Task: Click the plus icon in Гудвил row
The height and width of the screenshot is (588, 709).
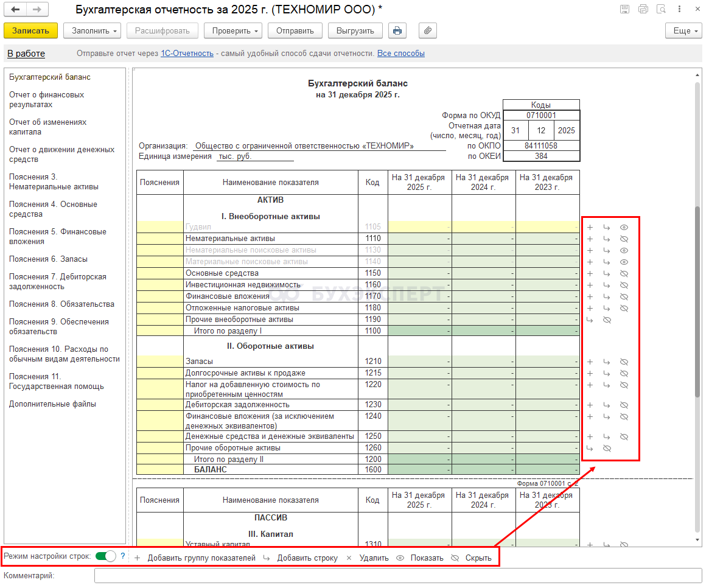Action: 590,227
